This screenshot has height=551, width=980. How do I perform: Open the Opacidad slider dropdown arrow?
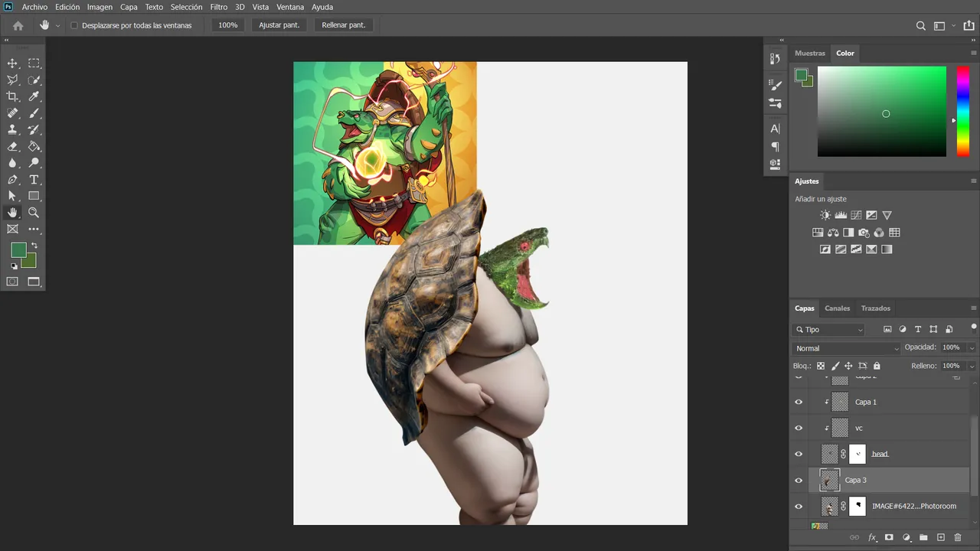click(x=972, y=347)
